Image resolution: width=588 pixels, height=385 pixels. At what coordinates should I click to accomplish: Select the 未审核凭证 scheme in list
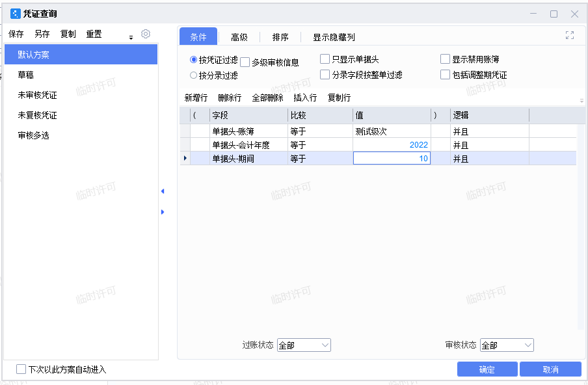coord(38,96)
